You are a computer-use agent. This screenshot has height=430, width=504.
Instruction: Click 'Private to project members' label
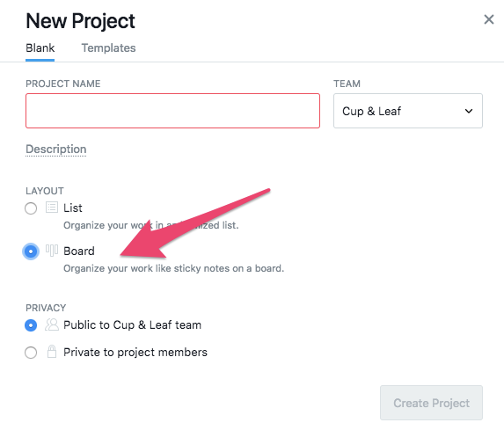[x=135, y=353]
